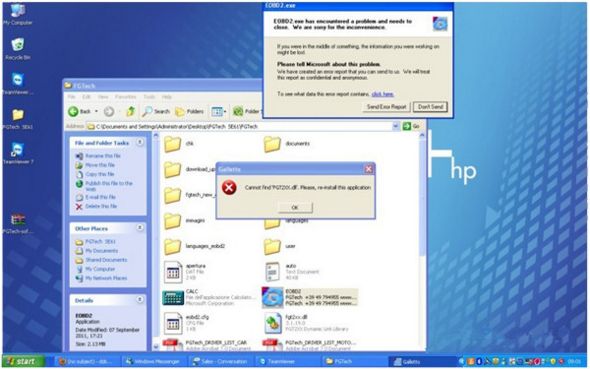Click the Folder Sync toolbar icon

pos(247,111)
